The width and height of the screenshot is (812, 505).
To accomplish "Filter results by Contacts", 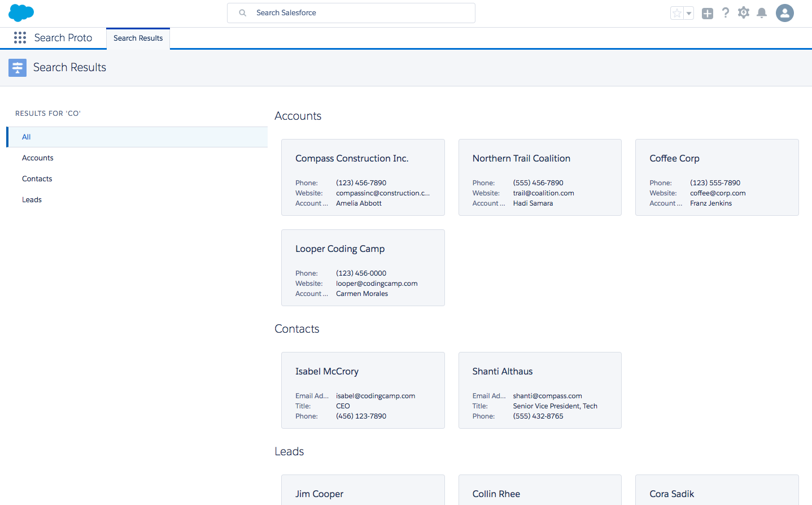I will (x=137, y=179).
